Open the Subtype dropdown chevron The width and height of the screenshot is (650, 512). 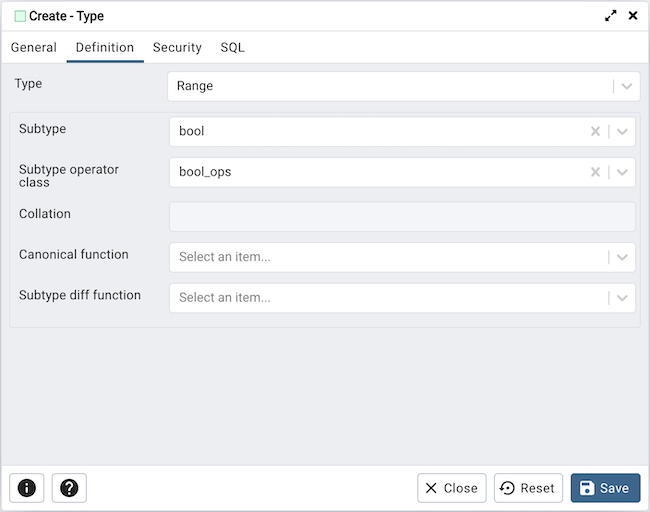(622, 132)
